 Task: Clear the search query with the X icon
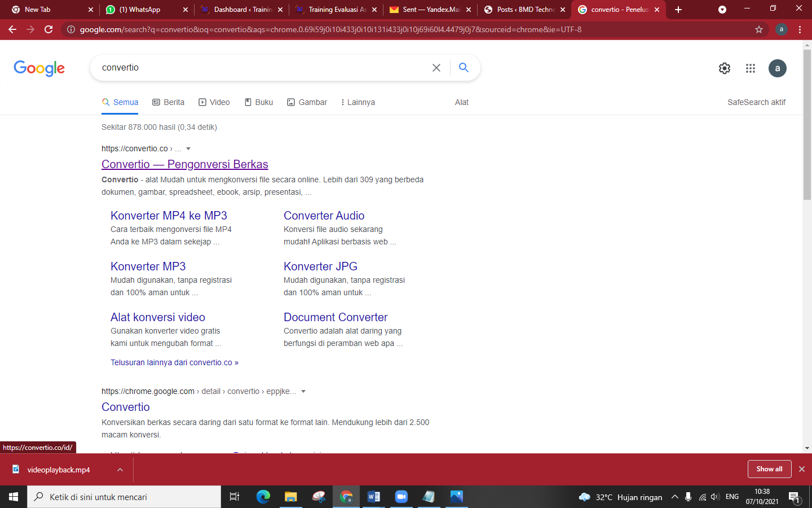(x=436, y=67)
